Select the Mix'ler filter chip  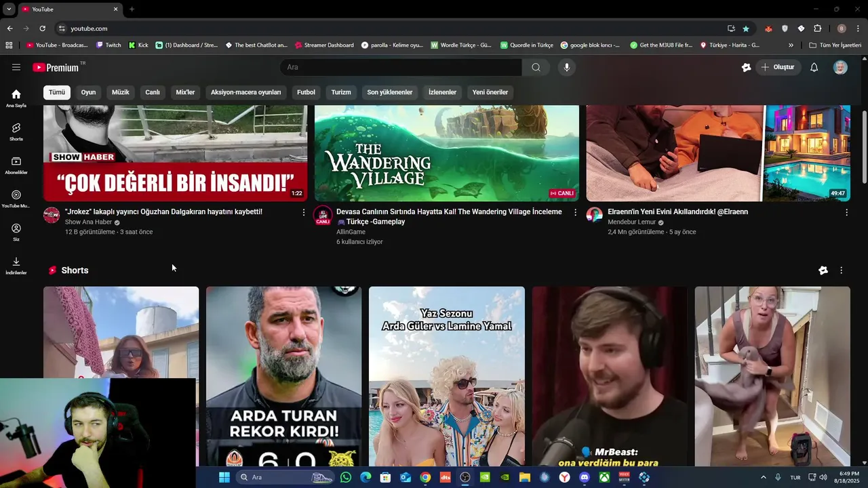pyautogui.click(x=185, y=92)
